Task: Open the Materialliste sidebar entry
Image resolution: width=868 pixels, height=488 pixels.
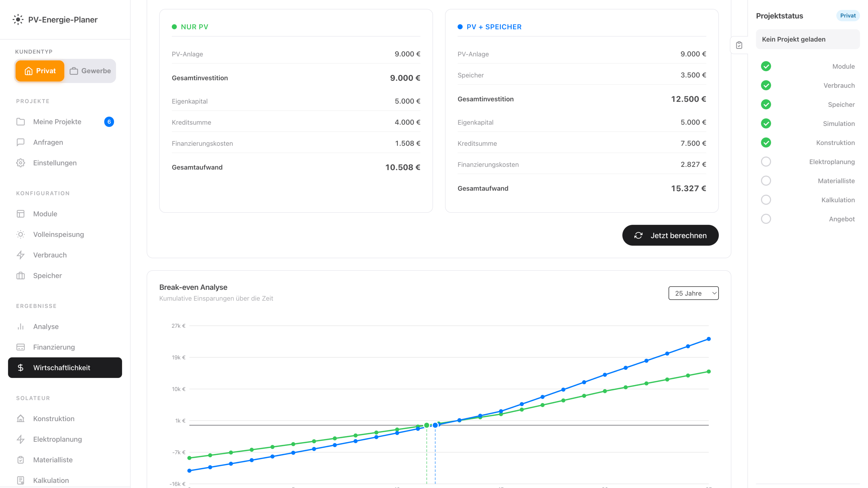Action: click(x=53, y=460)
